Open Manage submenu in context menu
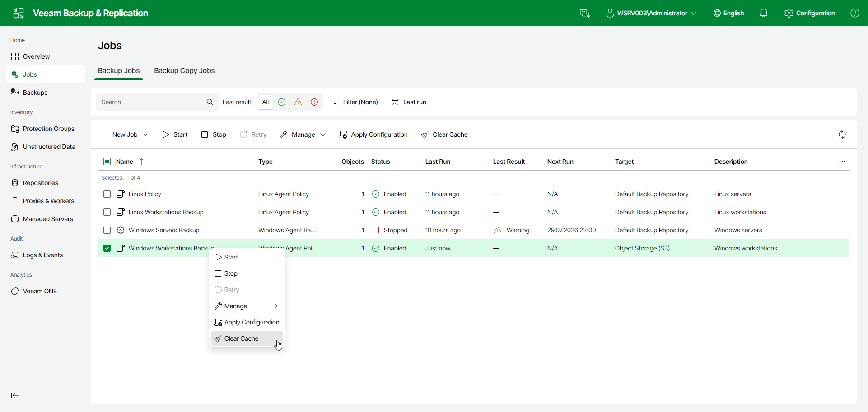This screenshot has width=868, height=412. click(247, 306)
